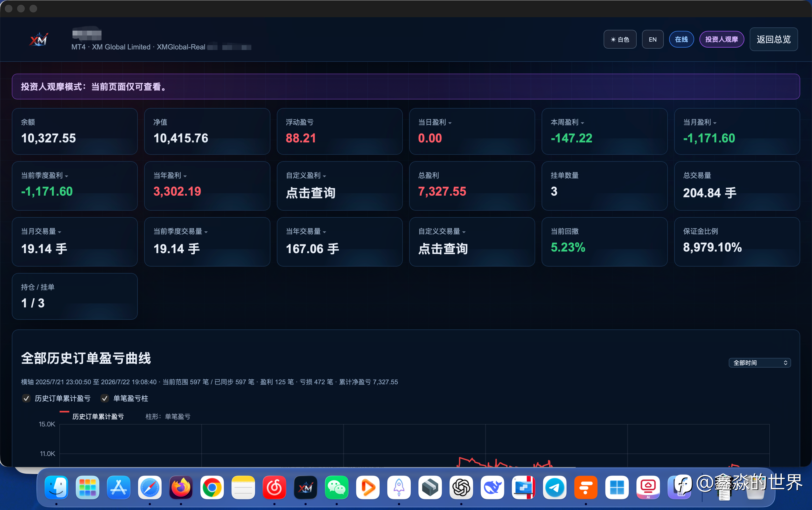Switch to white theme with 白色 button
This screenshot has width=812, height=510.
click(x=620, y=39)
